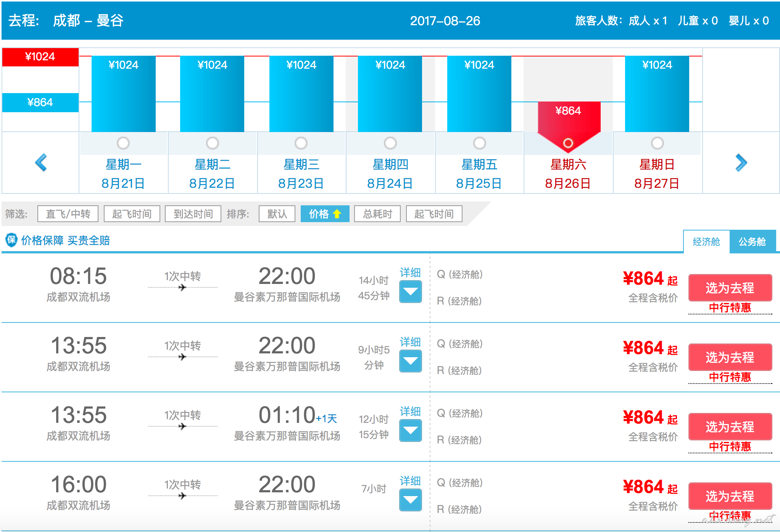Screen dimensions: 780x532
Task: Open the 直飞/中转 filter
Action: pyautogui.click(x=68, y=214)
